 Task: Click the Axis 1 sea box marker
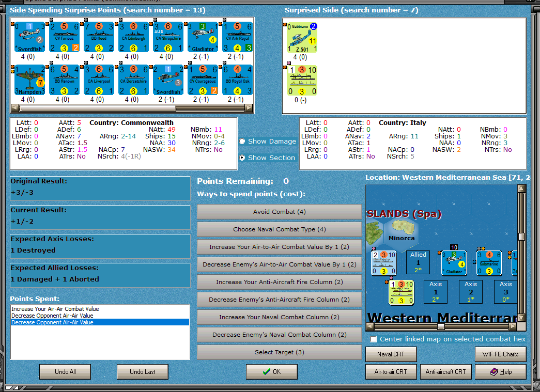(435, 292)
